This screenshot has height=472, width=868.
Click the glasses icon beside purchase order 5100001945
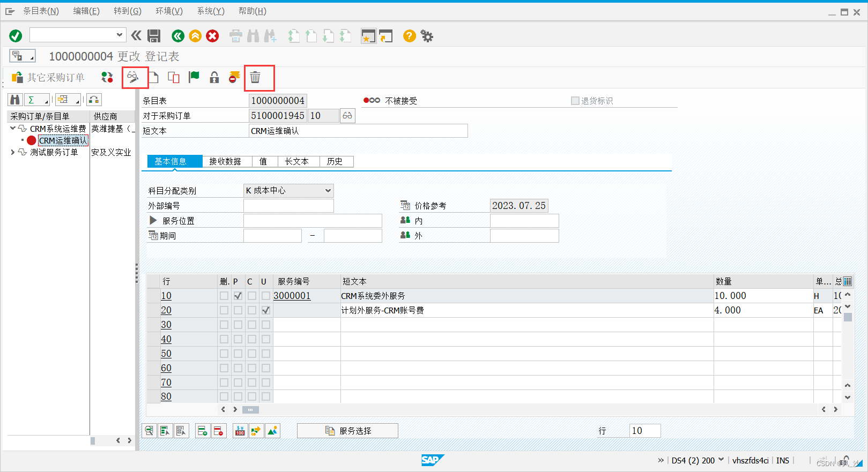click(347, 116)
